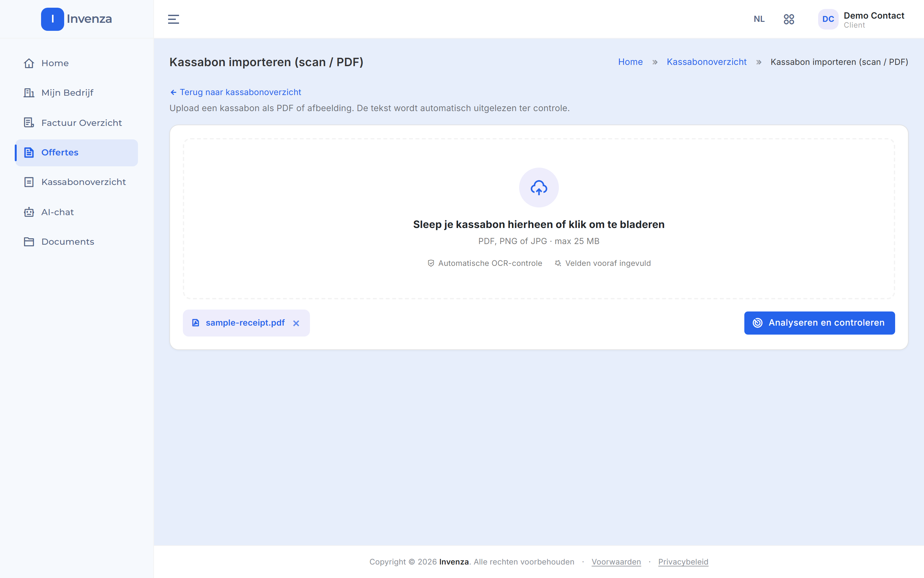924x578 pixels.
Task: Click the Mijn Bedrijf building icon
Action: 29,93
